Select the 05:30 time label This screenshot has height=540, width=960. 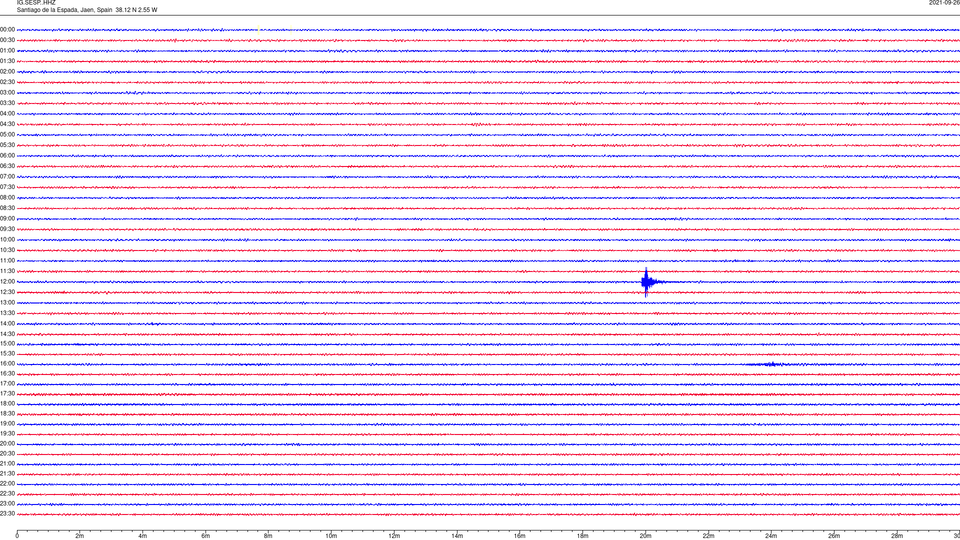pyautogui.click(x=7, y=145)
